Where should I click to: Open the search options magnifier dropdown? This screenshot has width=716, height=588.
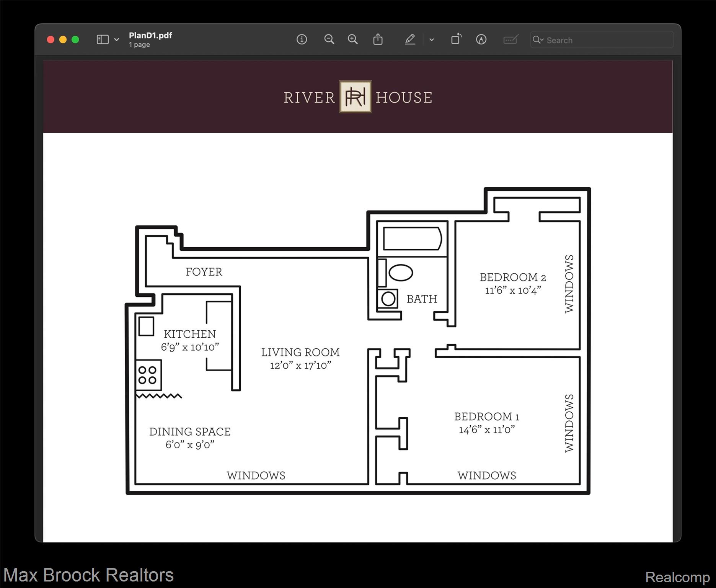tap(538, 40)
